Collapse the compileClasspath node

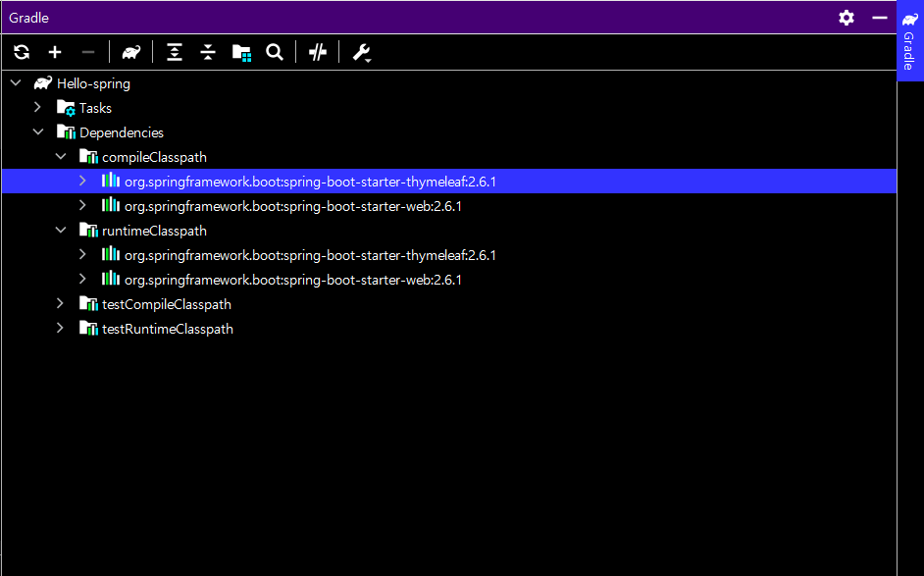pos(61,157)
